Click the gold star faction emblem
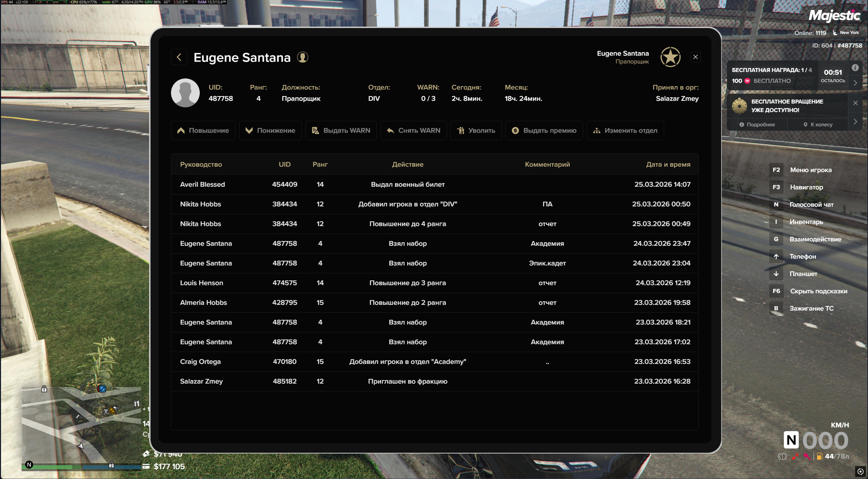868x479 pixels. click(x=670, y=57)
